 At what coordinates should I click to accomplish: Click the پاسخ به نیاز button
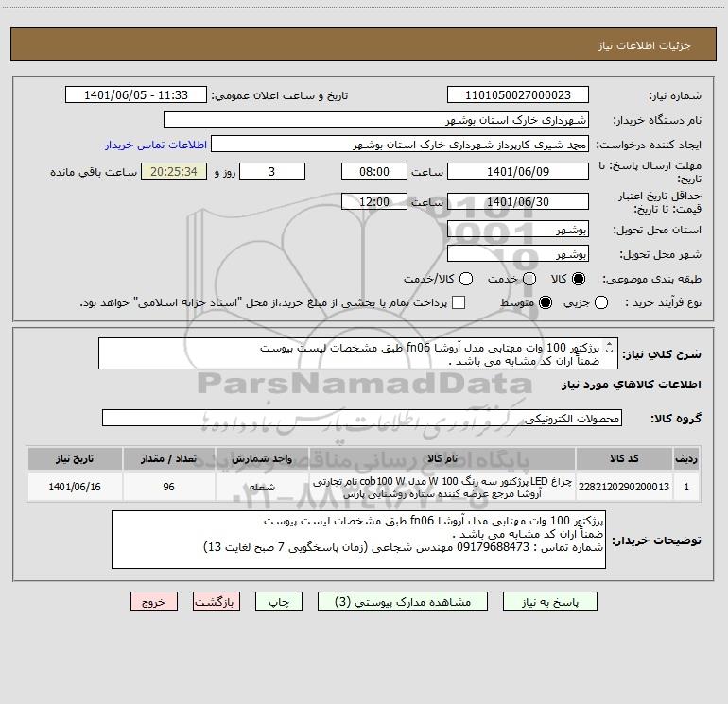point(550,602)
